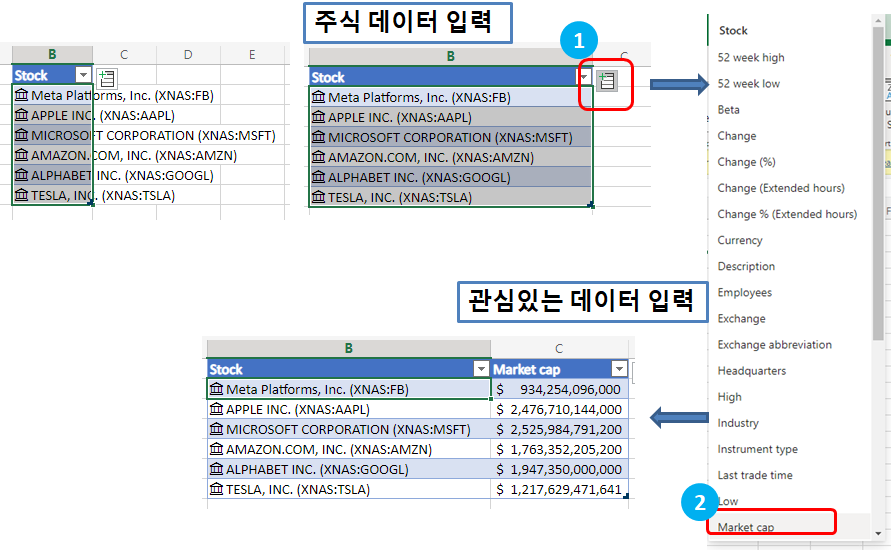Insert the Market cap field from the list
The height and width of the screenshot is (550, 891).
(746, 527)
